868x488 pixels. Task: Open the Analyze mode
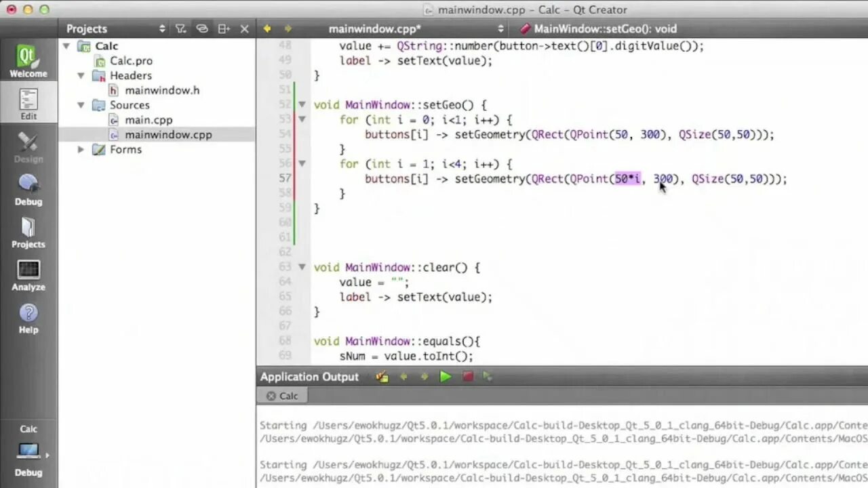pos(28,274)
